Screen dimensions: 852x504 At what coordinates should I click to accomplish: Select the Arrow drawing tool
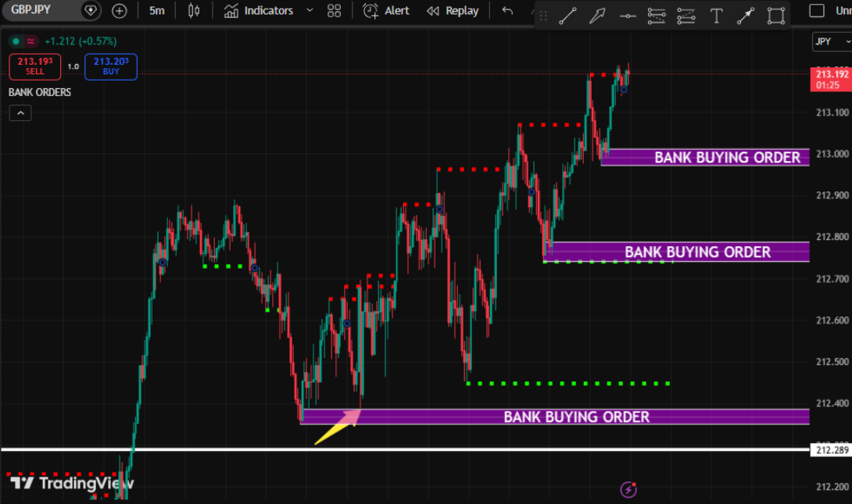pyautogui.click(x=599, y=16)
